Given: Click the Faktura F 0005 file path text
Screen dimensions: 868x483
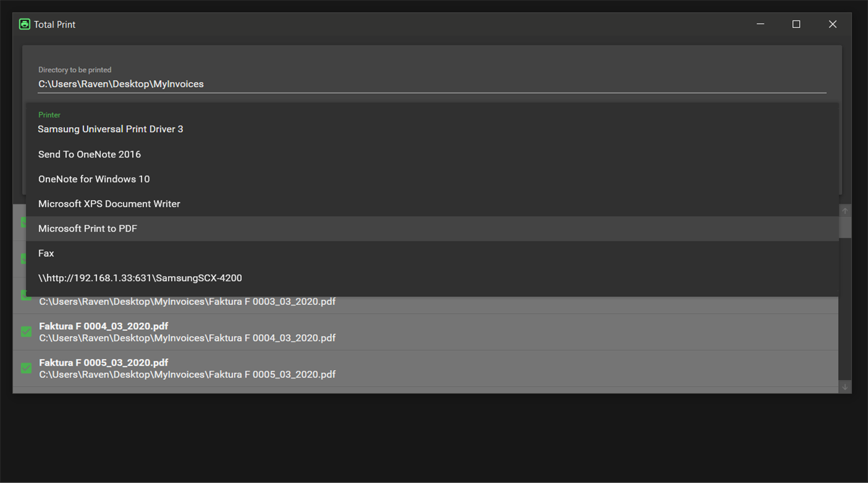Looking at the screenshot, I should 186,374.
